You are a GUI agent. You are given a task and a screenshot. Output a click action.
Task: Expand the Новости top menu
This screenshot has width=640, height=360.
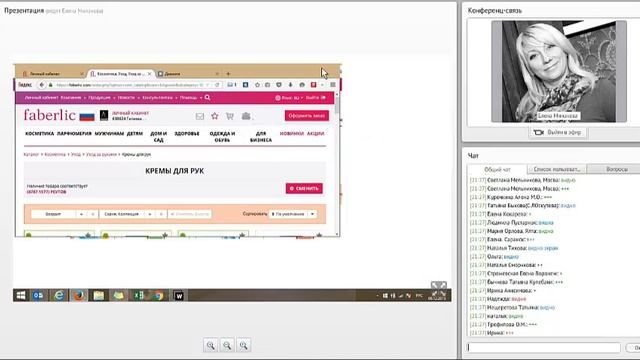(x=128, y=98)
